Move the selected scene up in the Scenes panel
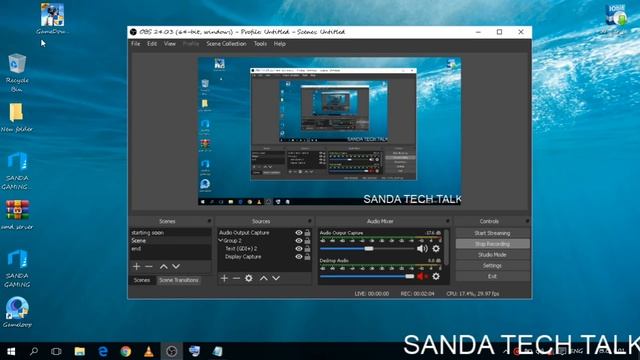The width and height of the screenshot is (640, 360). (164, 267)
